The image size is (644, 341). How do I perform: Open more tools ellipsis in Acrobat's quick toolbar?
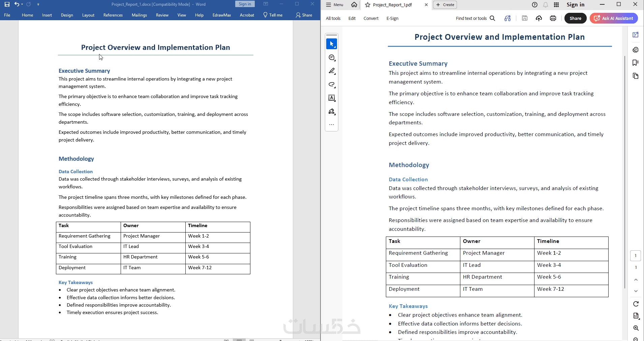[332, 125]
